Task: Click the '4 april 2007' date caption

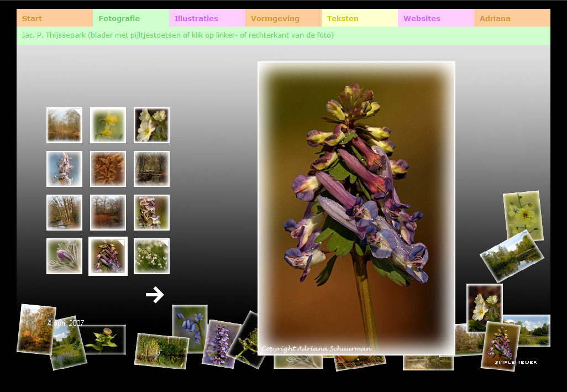Action: pos(66,322)
